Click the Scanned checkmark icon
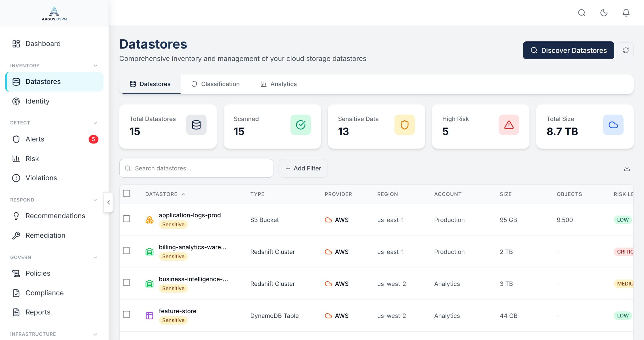644x340 pixels. tap(301, 125)
